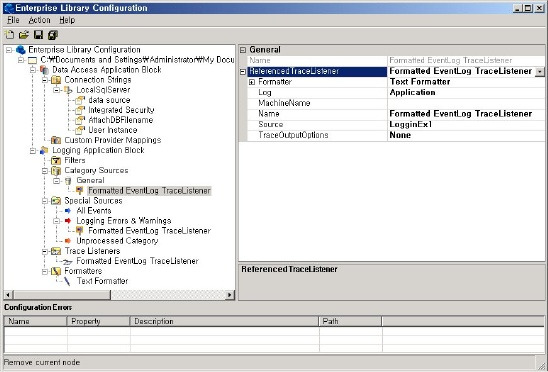The height and width of the screenshot is (372, 548).
Task: Click the New Application toolbar icon
Action: tap(9, 35)
